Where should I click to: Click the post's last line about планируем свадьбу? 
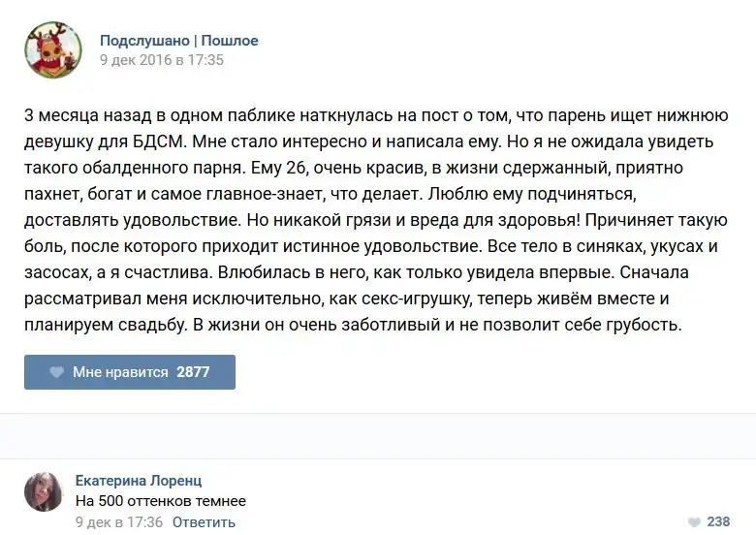pos(354,325)
